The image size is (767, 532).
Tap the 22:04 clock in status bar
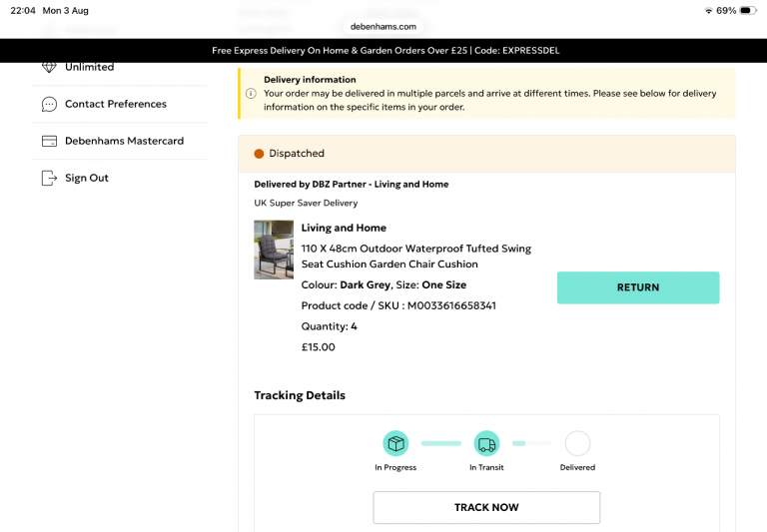23,11
